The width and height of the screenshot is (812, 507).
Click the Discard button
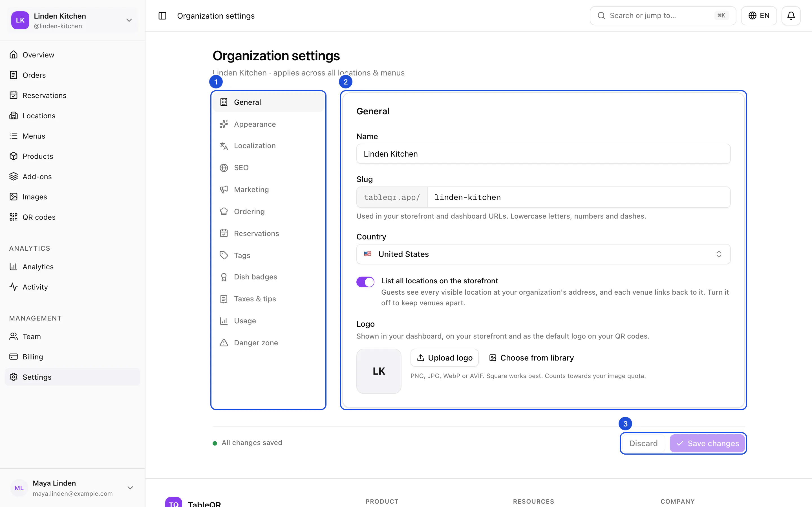pyautogui.click(x=643, y=443)
